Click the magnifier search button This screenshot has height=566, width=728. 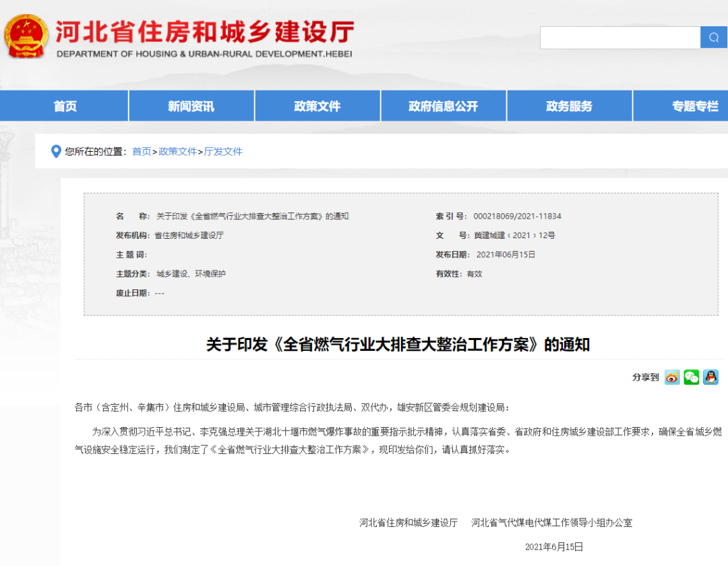click(714, 38)
